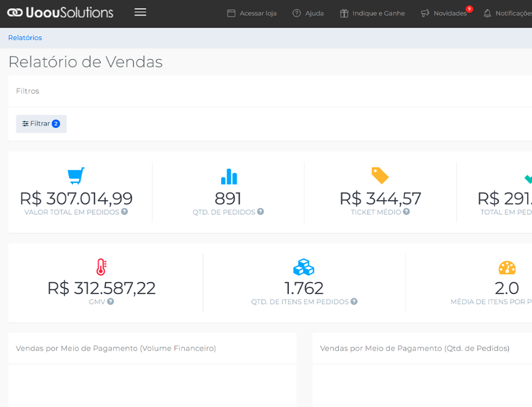Click the blue stacked boxes icon
Viewport: 532px width, 407px height.
(x=303, y=267)
